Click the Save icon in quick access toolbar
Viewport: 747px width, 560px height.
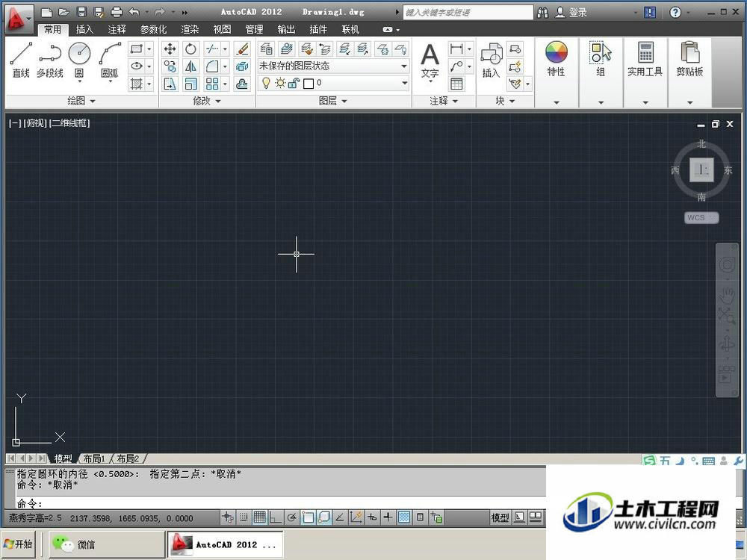click(81, 13)
